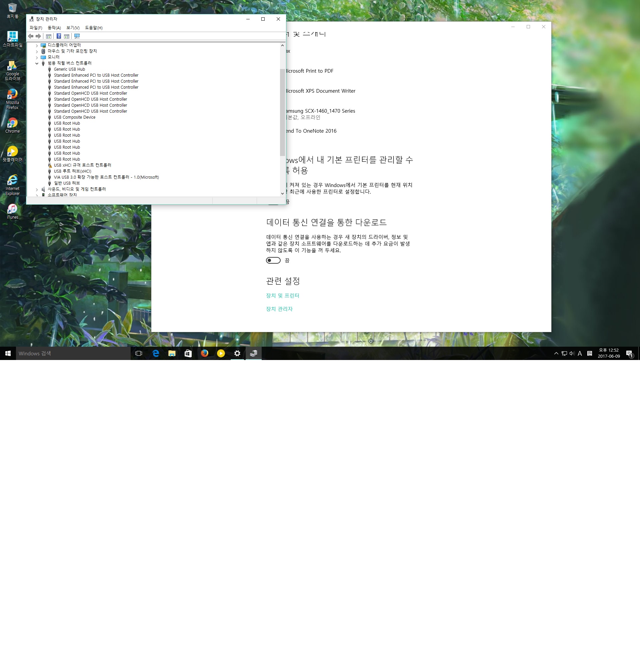
Task: Select Microsoft XPS Document Writer in Settings
Action: tap(321, 91)
